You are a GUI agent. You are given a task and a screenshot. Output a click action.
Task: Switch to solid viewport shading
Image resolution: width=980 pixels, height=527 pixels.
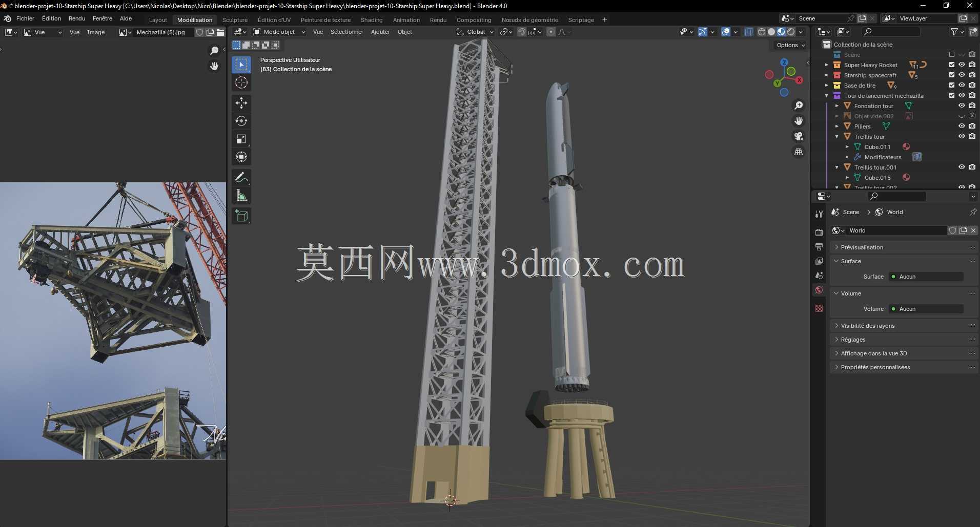coord(771,32)
